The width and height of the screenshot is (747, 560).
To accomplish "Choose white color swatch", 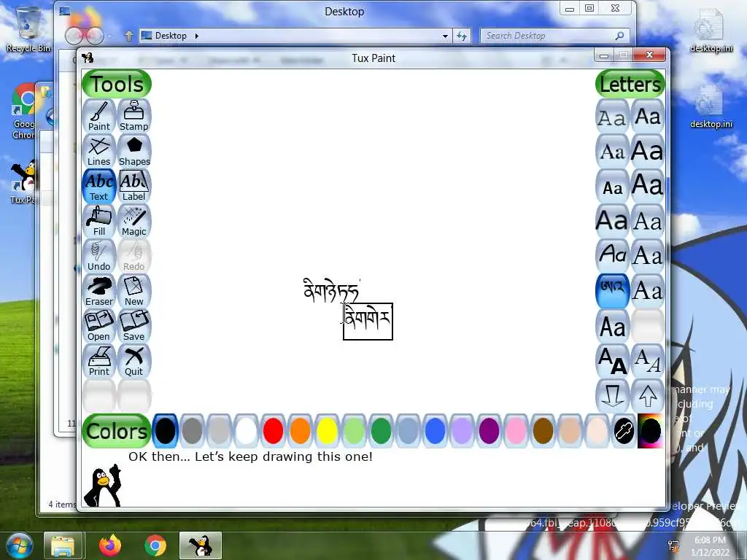I will coord(247,431).
